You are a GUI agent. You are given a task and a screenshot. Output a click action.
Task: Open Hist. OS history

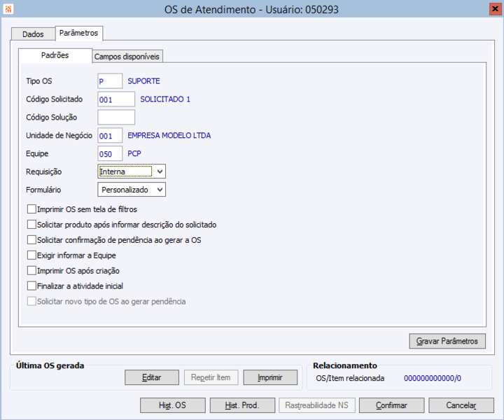(x=173, y=405)
